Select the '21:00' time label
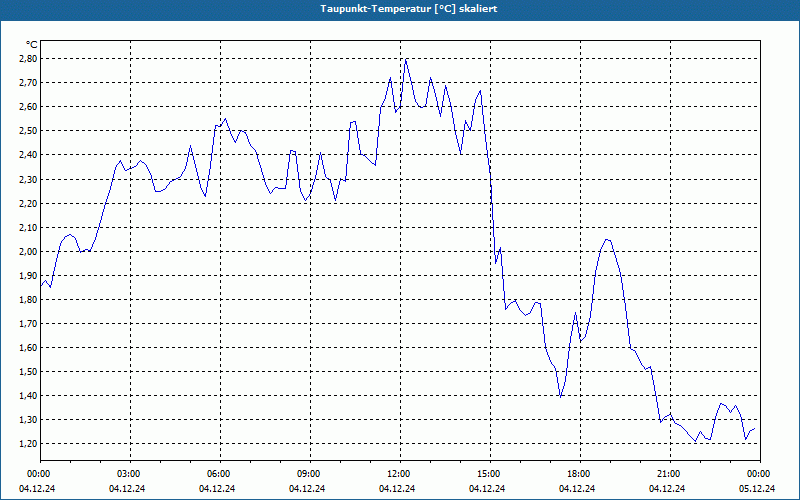The height and width of the screenshot is (500, 800). pos(670,474)
